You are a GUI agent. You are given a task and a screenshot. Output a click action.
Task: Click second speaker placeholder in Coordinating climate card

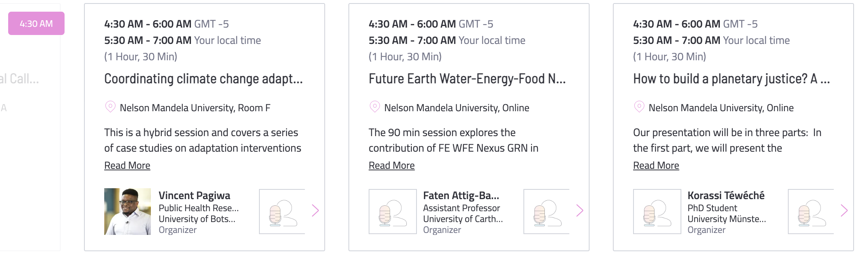coord(282,212)
